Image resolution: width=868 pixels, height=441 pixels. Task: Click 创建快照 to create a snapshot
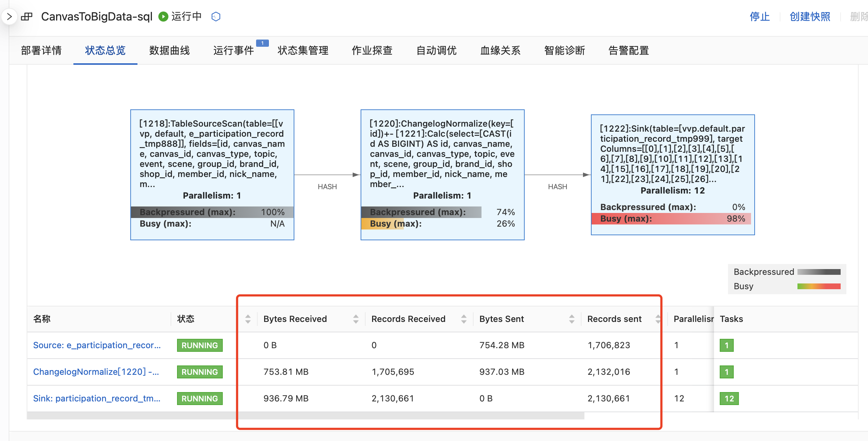(x=810, y=17)
